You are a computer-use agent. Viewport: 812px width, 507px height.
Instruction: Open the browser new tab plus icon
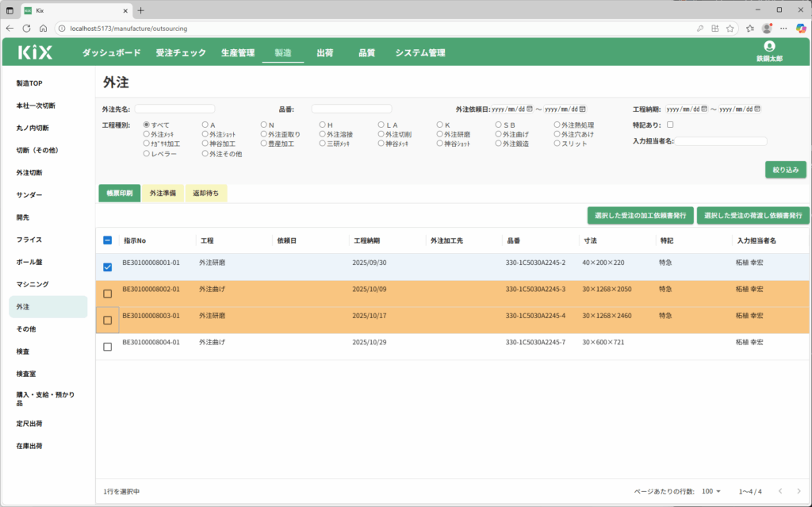[141, 10]
